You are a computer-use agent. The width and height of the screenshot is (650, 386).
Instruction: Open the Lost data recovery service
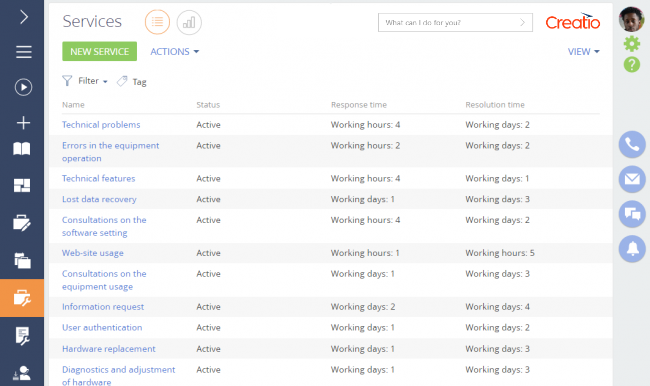point(99,199)
